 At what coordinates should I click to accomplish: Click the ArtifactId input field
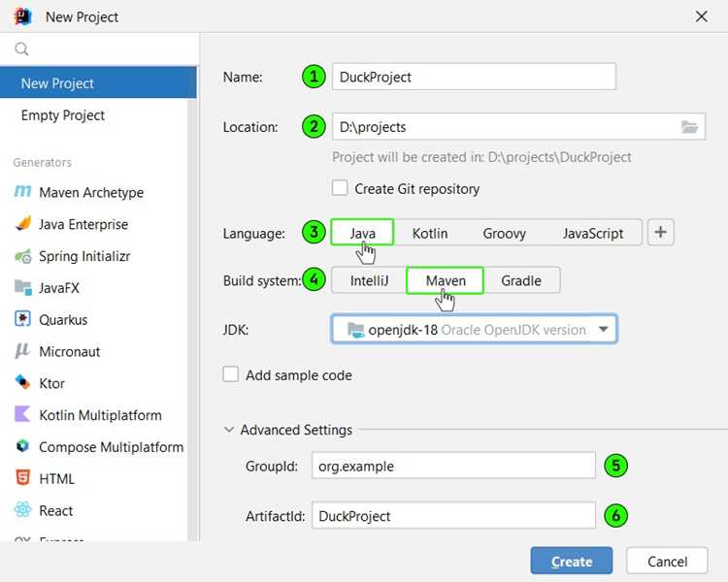(453, 515)
